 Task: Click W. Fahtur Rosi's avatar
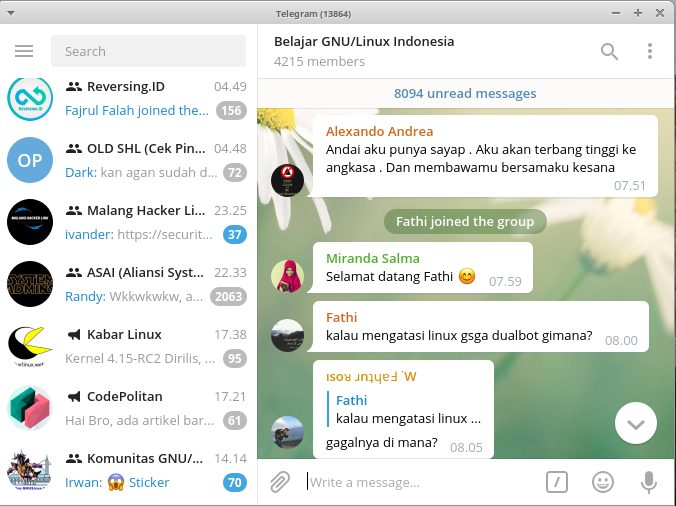287,432
